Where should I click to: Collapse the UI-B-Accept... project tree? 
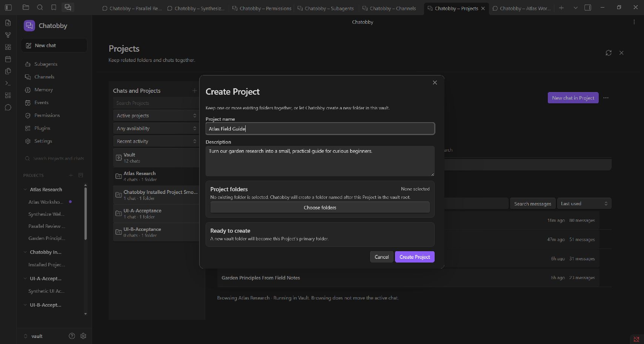25,305
